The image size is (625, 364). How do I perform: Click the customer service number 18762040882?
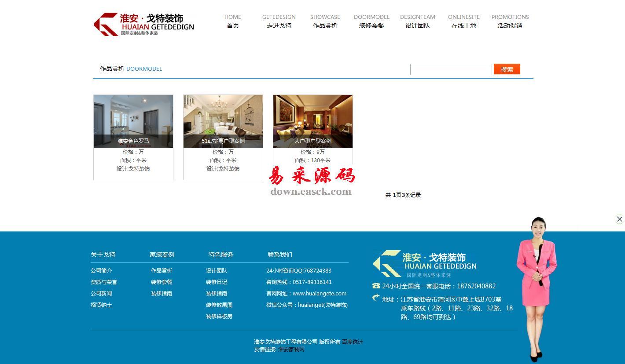coord(476,286)
